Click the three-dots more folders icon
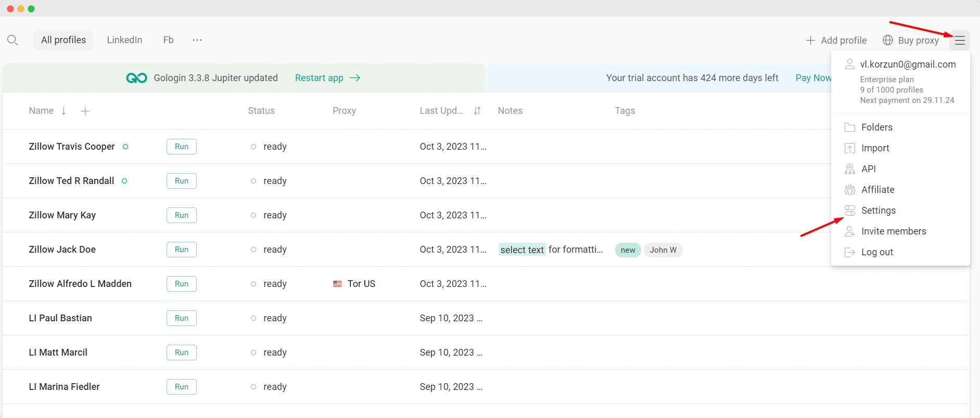The image size is (980, 418). (x=197, y=40)
